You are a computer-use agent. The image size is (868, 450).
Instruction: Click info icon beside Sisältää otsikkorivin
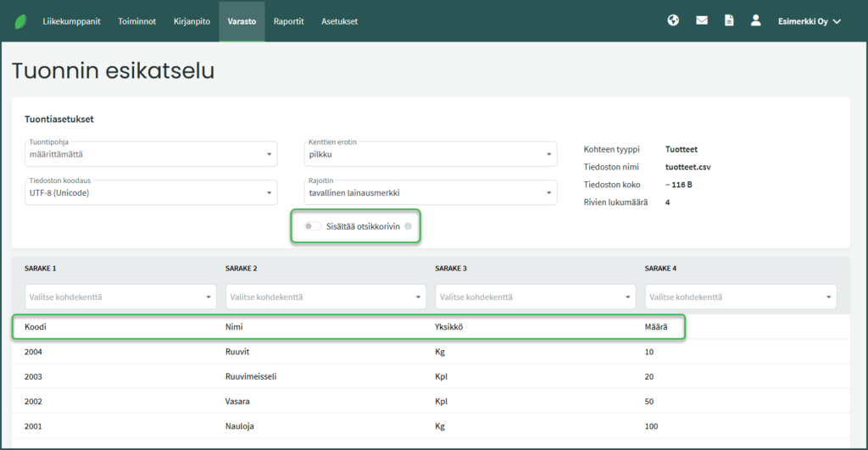pos(408,226)
